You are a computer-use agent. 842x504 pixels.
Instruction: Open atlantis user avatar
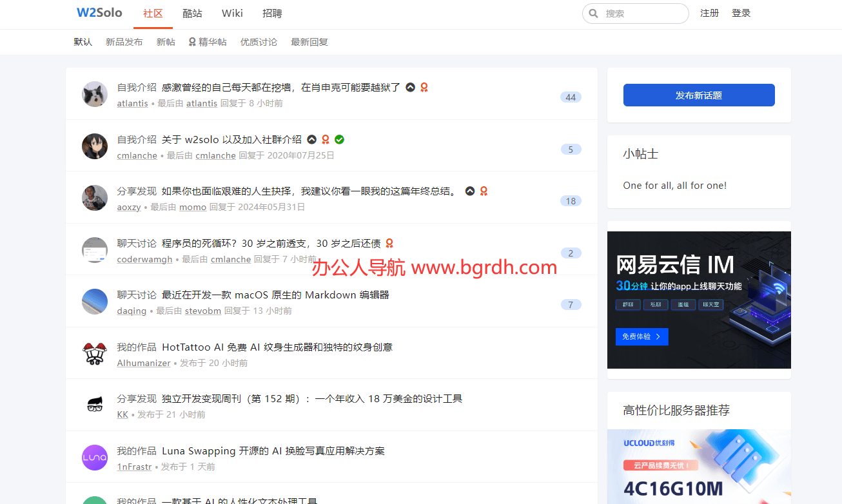coord(95,95)
